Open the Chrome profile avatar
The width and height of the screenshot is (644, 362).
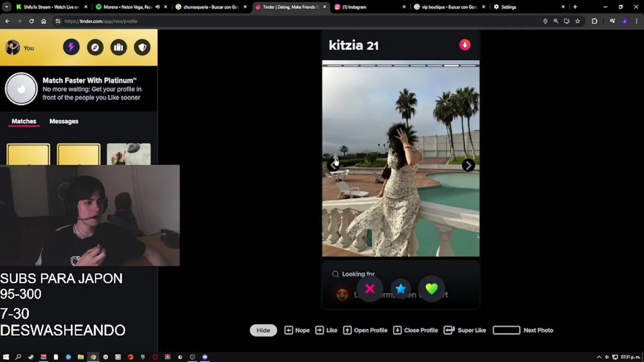[624, 21]
